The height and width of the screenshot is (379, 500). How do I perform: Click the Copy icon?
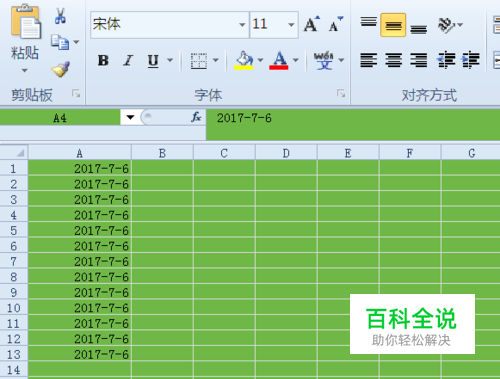60,42
